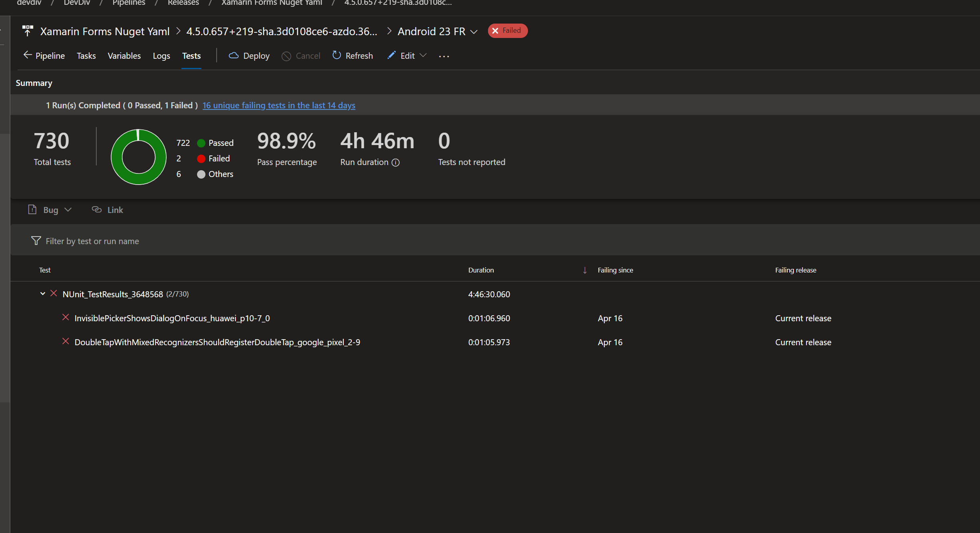
Task: Click the back arrow next to Pipeline
Action: point(27,55)
